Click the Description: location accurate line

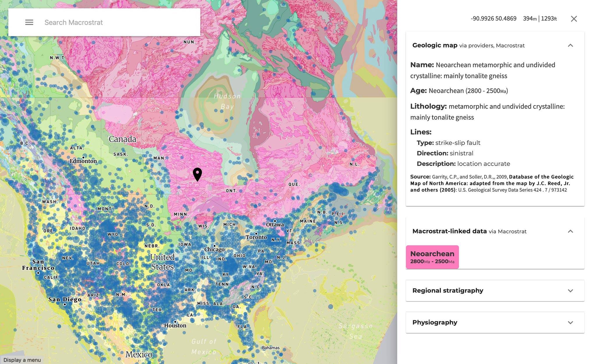tap(463, 164)
